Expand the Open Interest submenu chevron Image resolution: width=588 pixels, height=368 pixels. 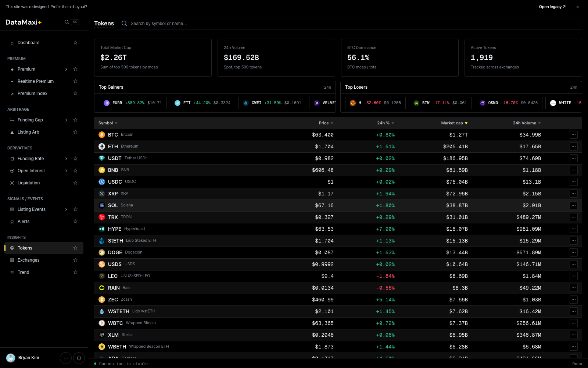(x=66, y=171)
